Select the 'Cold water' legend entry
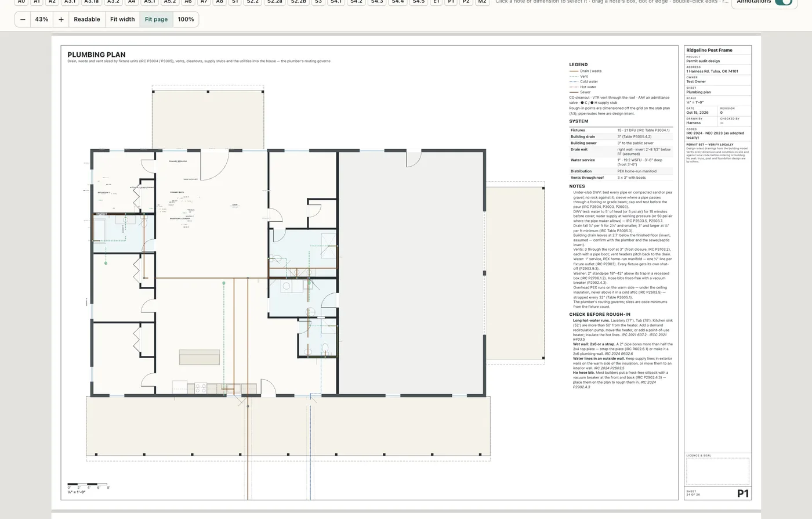The image size is (812, 519). pyautogui.click(x=584, y=81)
